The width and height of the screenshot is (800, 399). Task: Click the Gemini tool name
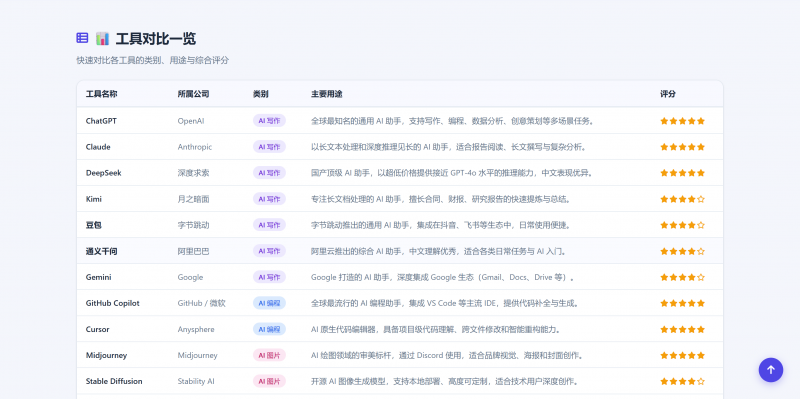[98, 277]
